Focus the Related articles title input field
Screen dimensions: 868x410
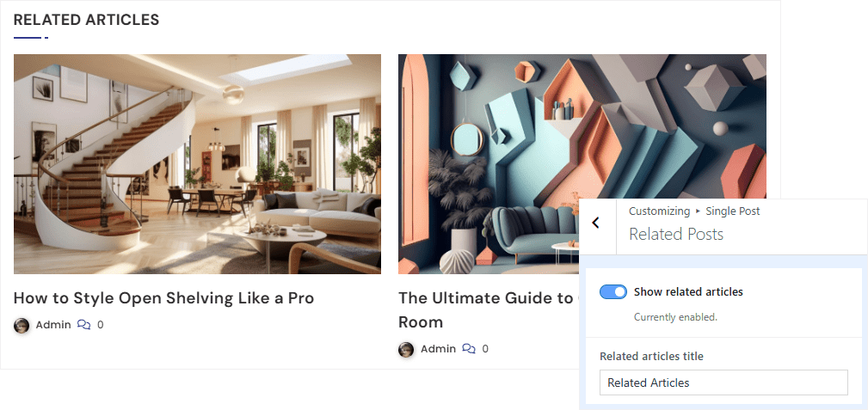coord(723,382)
